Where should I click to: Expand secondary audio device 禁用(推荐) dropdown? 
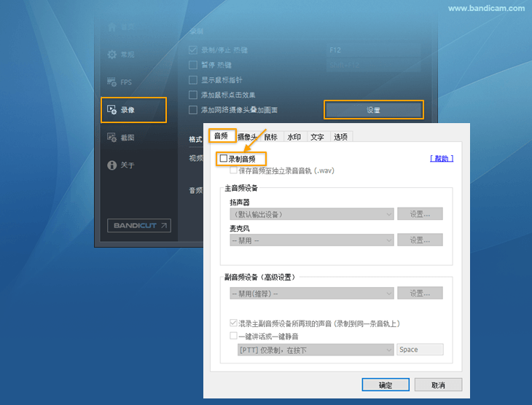[x=312, y=293]
